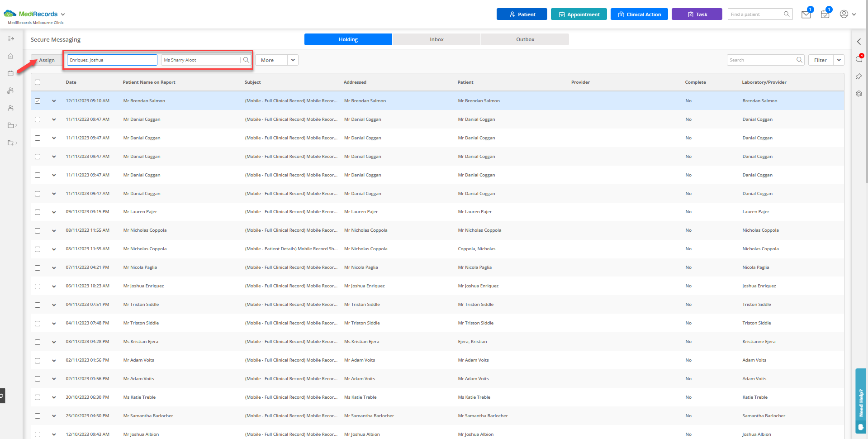Open the user account profile icon
Image resolution: width=868 pixels, height=439 pixels.
coord(844,14)
